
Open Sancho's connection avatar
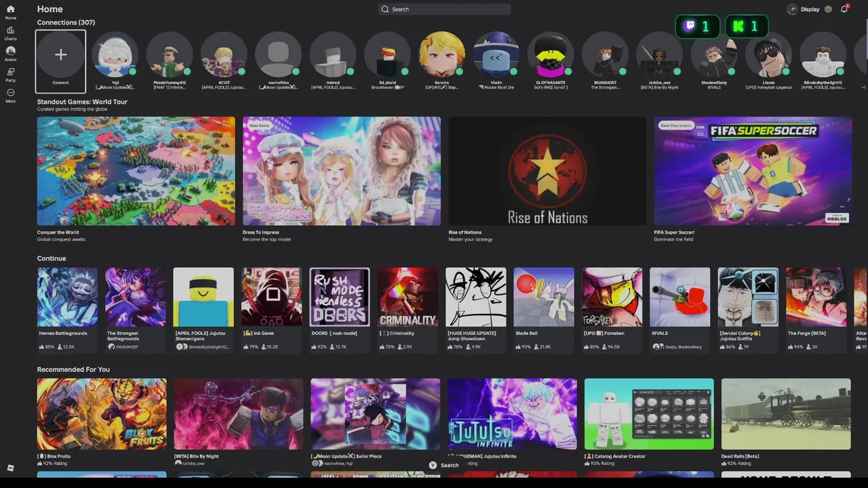pyautogui.click(x=441, y=55)
